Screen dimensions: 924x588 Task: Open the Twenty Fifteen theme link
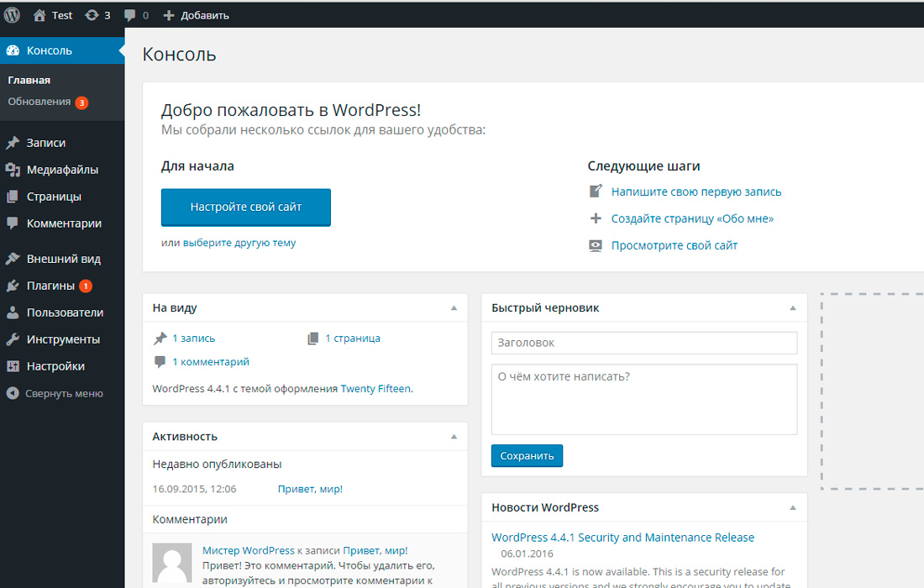[x=375, y=389]
